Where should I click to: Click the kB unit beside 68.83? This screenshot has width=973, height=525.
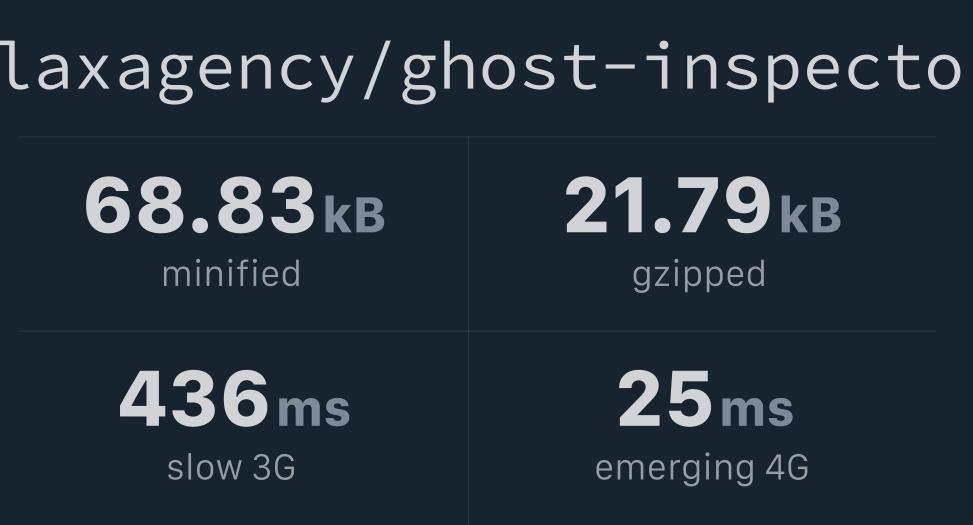[x=354, y=215]
